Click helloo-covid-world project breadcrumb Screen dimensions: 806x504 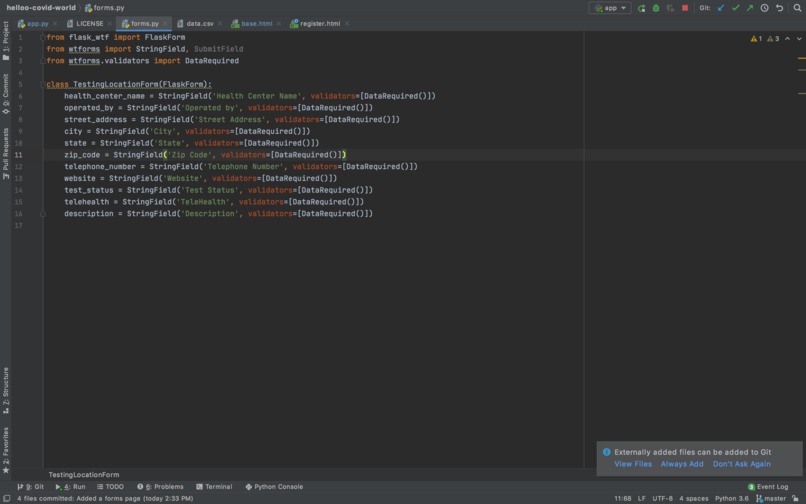41,8
